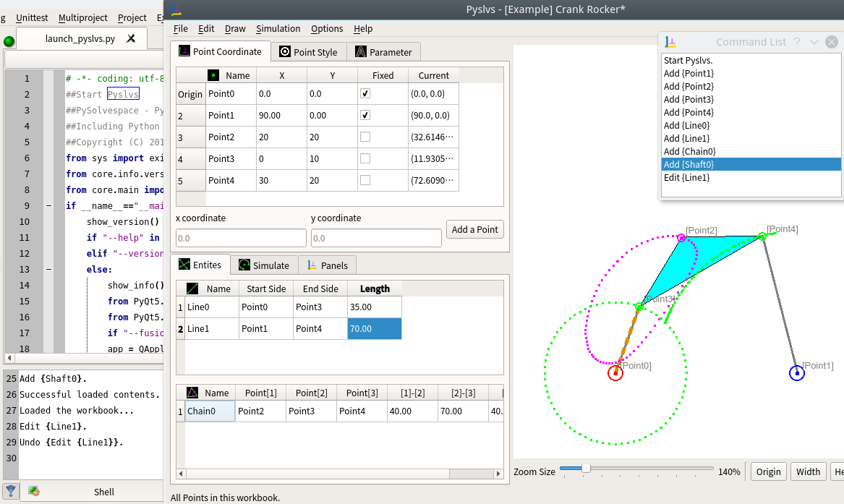Click the Origin zoom button
This screenshot has width=844, height=504.
(x=768, y=471)
